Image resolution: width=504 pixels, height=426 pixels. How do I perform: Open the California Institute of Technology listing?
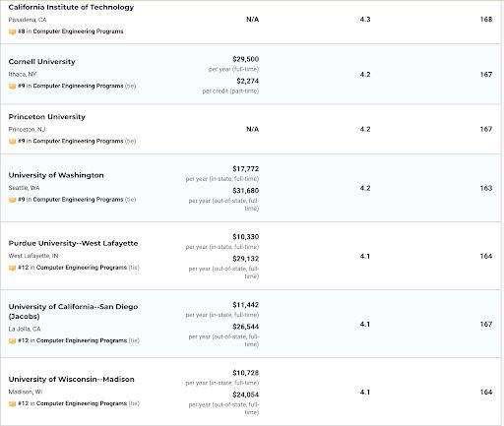[71, 7]
